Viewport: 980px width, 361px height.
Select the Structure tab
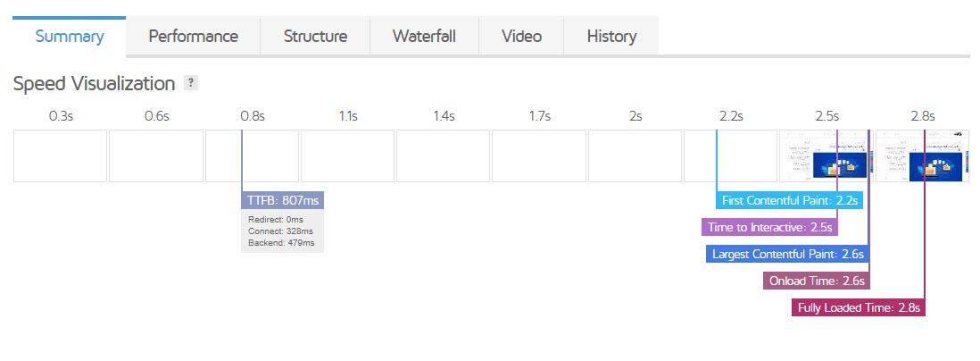tap(315, 37)
